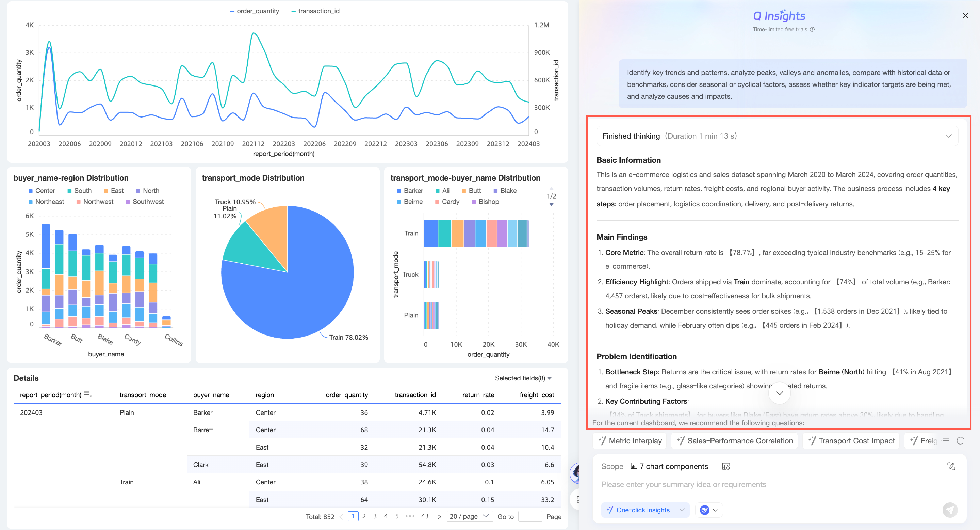Open the Selected fields(8) dropdown
Screen dimensions: 980x530
pyautogui.click(x=523, y=378)
